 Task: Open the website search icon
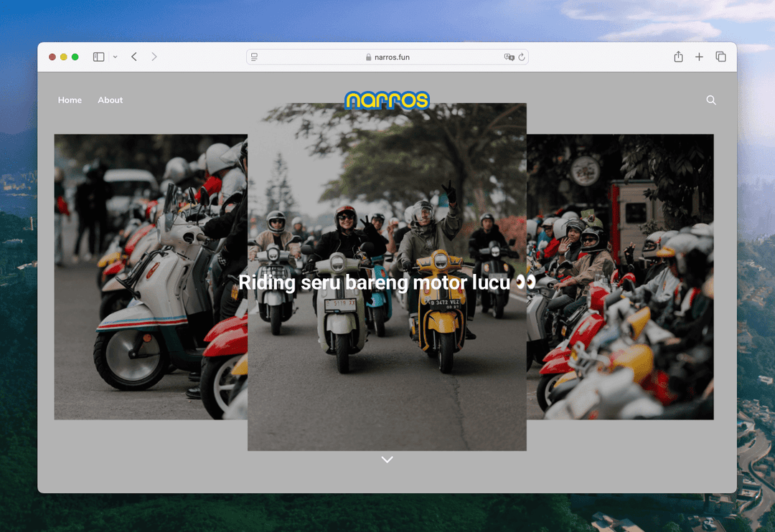(711, 100)
